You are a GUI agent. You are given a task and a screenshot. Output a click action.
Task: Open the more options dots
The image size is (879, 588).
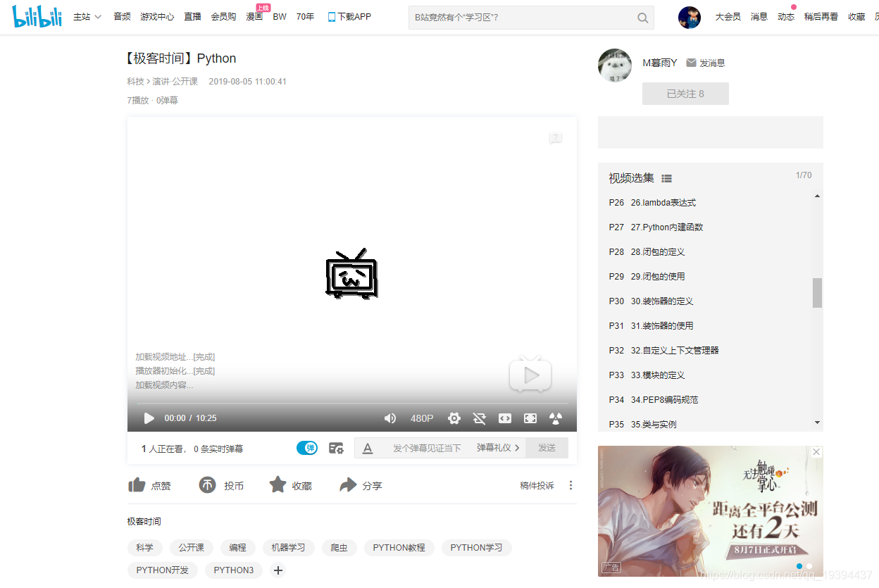[x=571, y=485]
